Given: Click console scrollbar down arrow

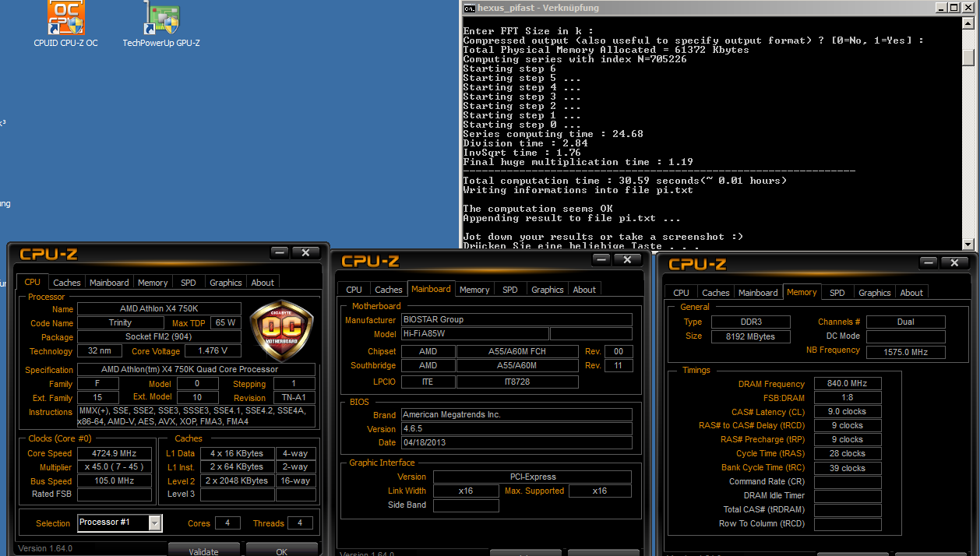Looking at the screenshot, I should click(968, 244).
